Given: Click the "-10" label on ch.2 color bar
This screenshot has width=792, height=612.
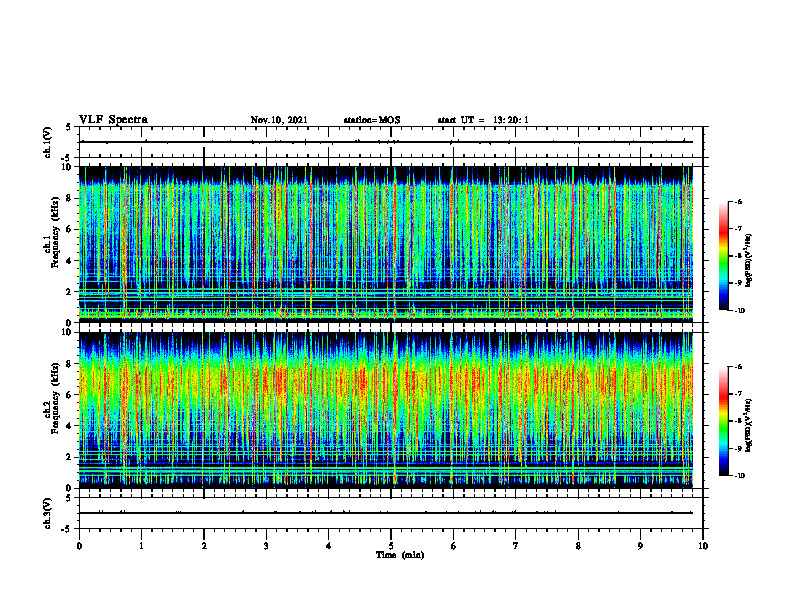Looking at the screenshot, I should click(x=739, y=476).
